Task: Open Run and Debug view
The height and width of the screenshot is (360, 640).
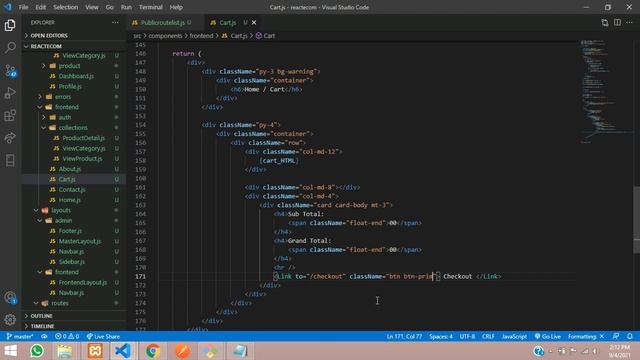Action: pos(10,93)
